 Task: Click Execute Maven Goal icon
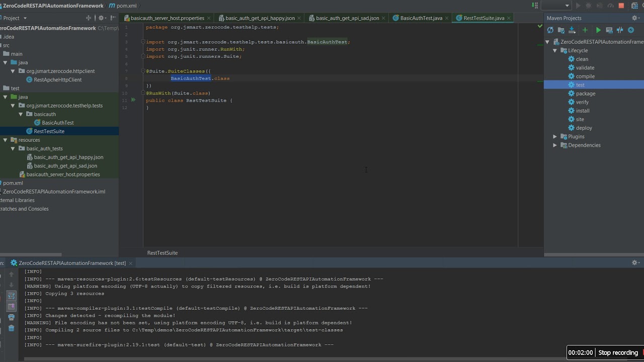point(609,30)
